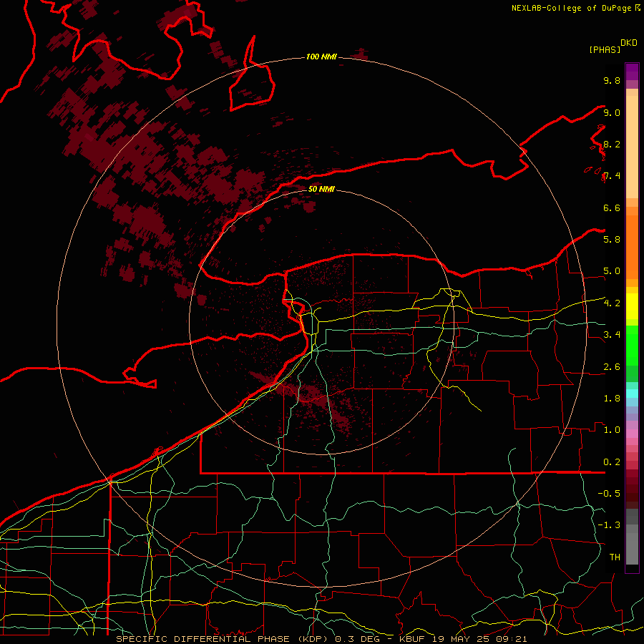This screenshot has height=644, width=644.
Task: Click the 1.8 scale value
Action: coord(612,399)
